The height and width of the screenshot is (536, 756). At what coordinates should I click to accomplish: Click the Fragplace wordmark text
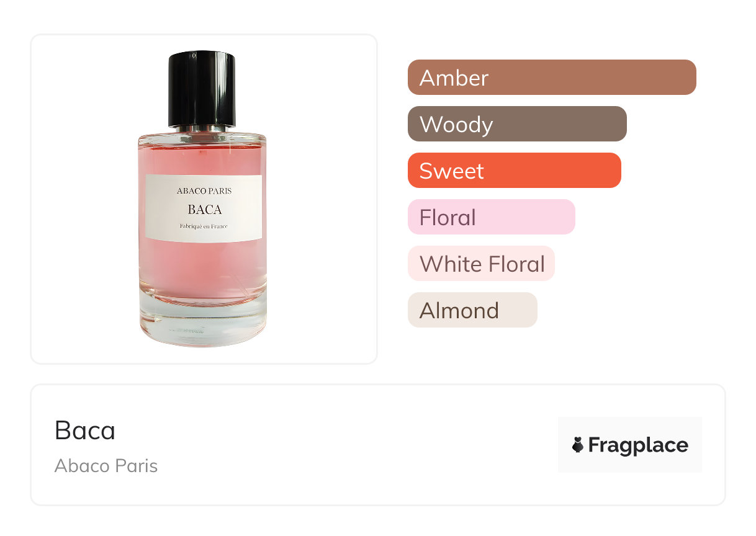pos(638,445)
